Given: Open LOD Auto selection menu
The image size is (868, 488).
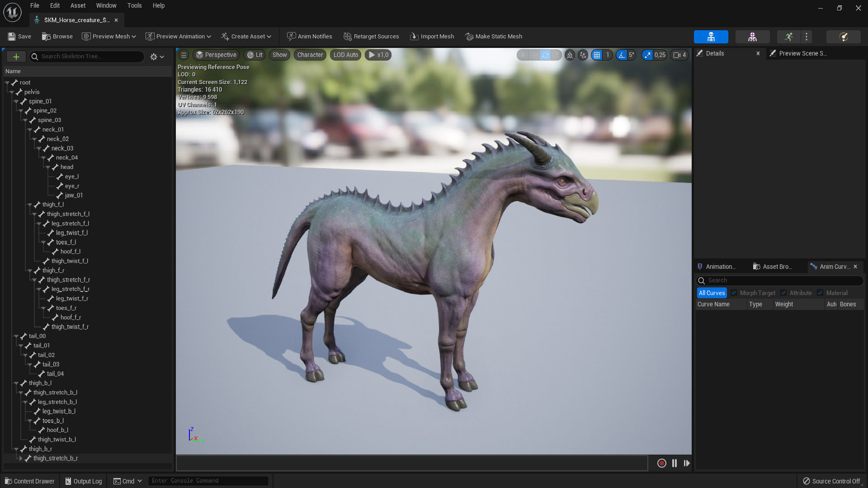Looking at the screenshot, I should (x=345, y=55).
